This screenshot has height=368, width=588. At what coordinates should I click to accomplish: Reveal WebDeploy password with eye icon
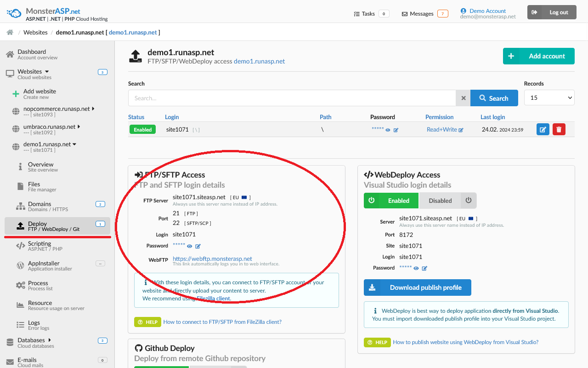coord(416,268)
